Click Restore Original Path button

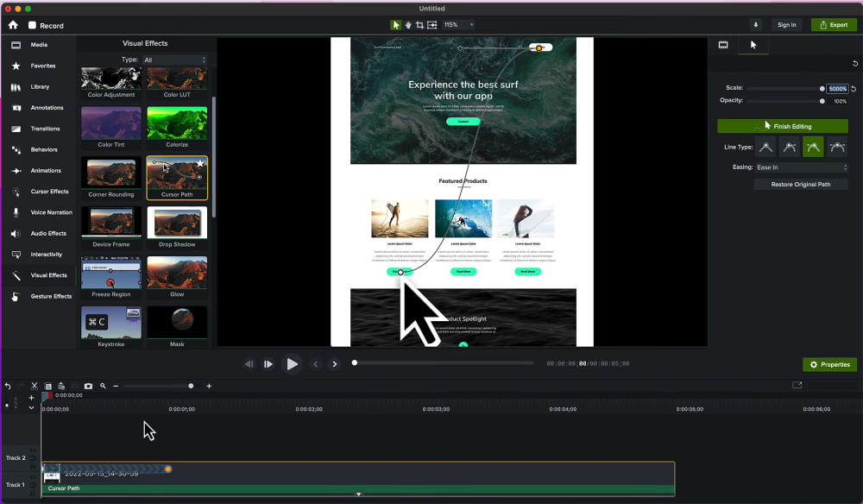[801, 185]
